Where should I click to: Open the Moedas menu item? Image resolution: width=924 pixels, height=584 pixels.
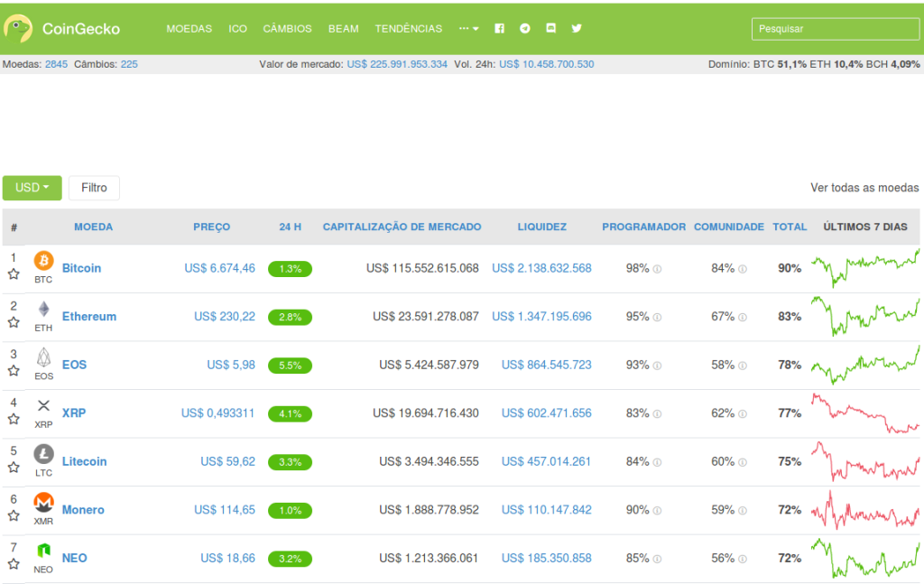(189, 28)
